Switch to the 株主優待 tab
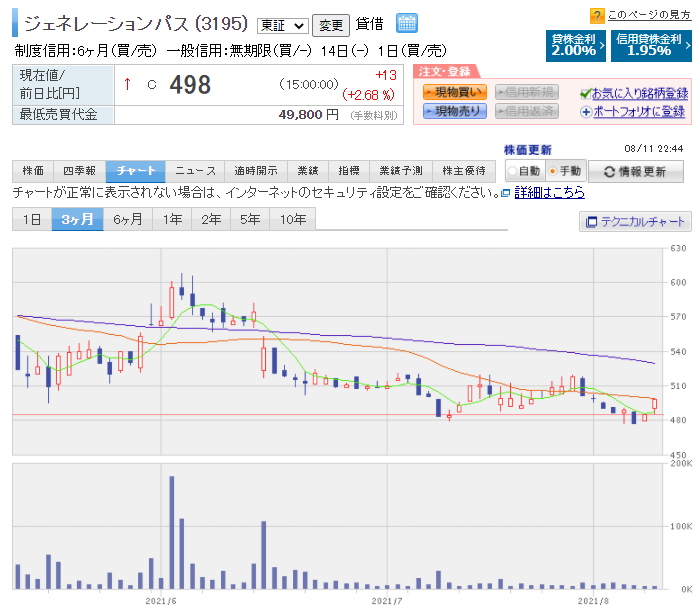700x609 pixels. [464, 171]
